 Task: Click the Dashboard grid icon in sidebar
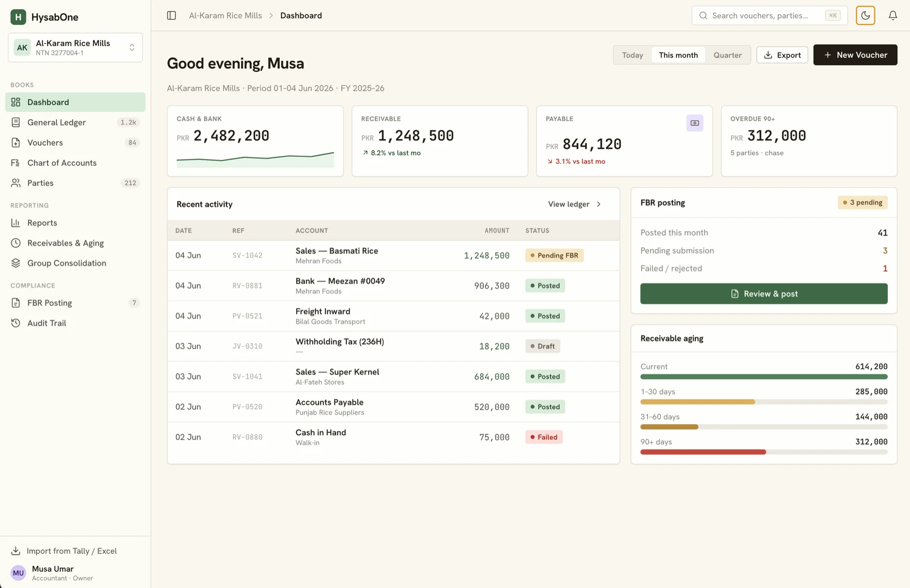[x=16, y=102]
